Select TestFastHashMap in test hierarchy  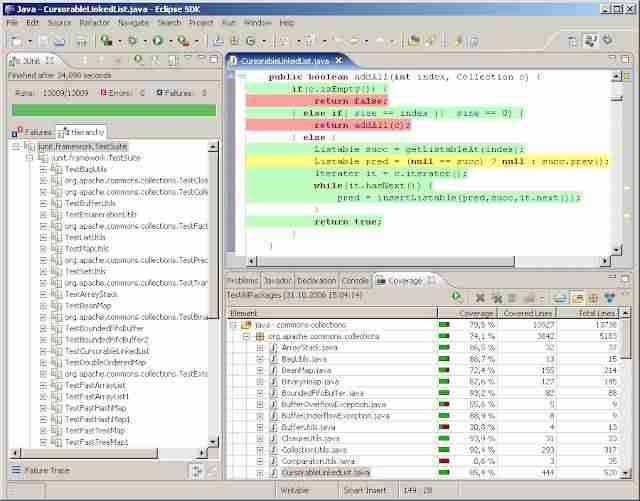tap(96, 408)
